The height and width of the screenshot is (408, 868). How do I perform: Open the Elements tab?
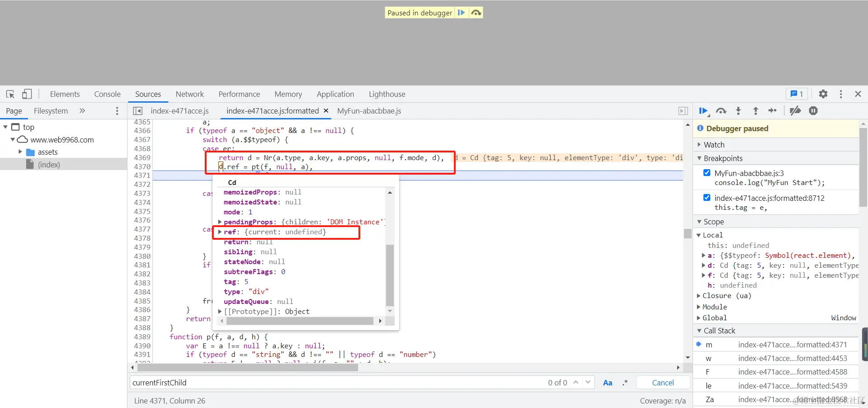(x=65, y=94)
